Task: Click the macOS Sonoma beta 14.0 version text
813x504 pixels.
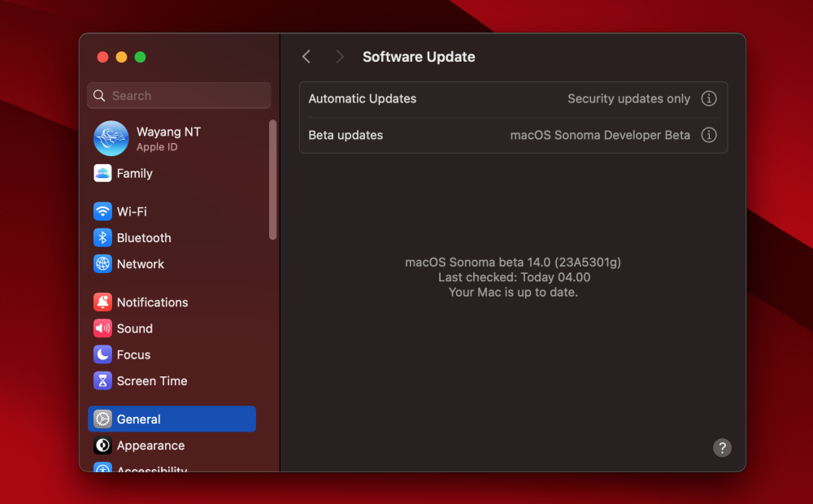Action: coord(513,262)
